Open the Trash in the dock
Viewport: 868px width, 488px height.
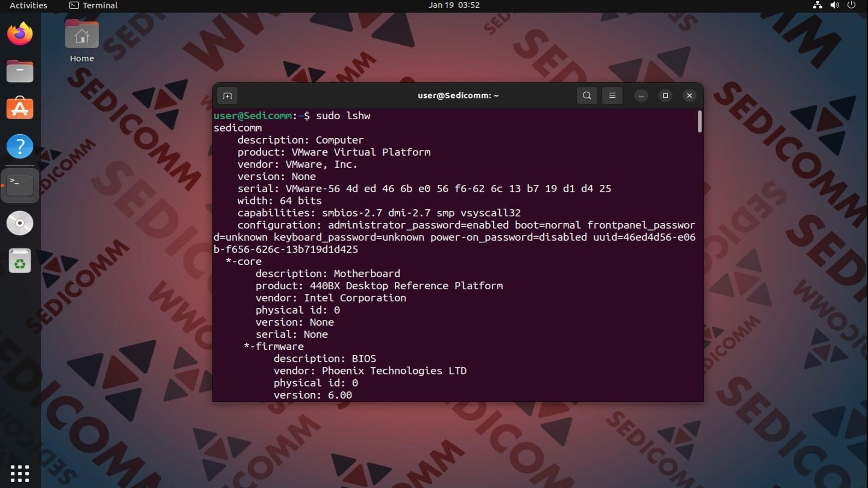coord(20,261)
